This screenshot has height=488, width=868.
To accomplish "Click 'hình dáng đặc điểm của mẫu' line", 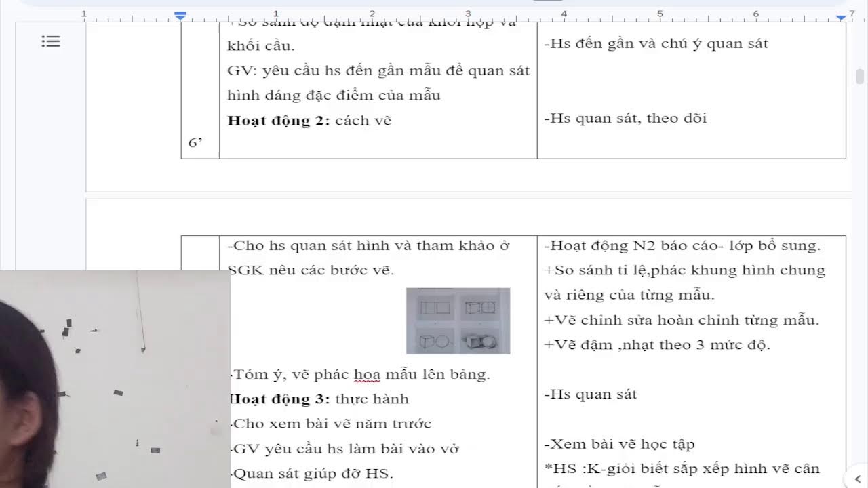I will point(334,96).
